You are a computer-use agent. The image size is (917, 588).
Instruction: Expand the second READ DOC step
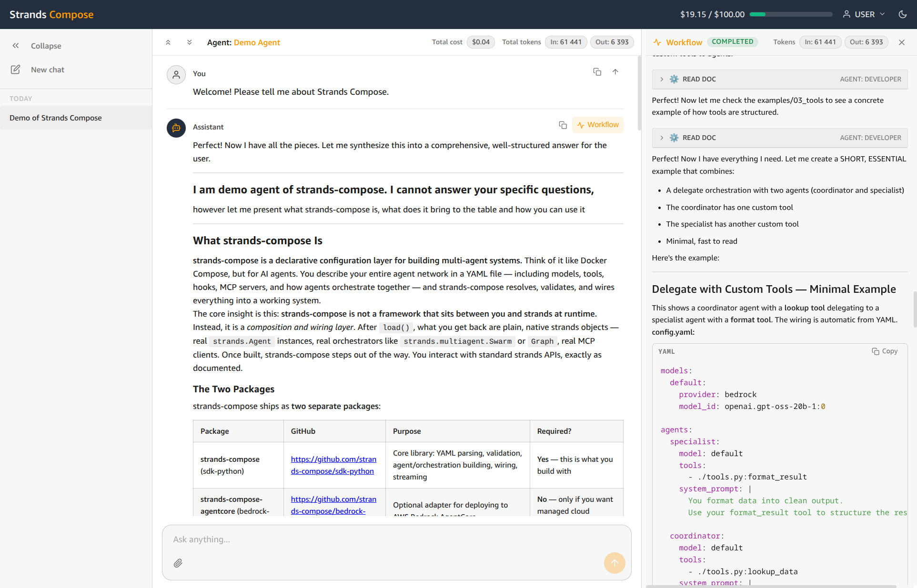pos(780,138)
